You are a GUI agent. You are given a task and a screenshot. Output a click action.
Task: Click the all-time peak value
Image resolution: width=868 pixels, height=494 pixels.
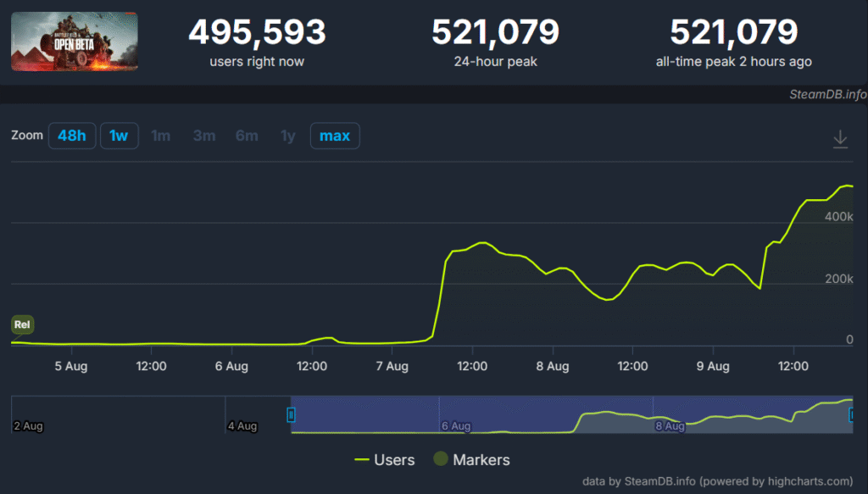[733, 33]
